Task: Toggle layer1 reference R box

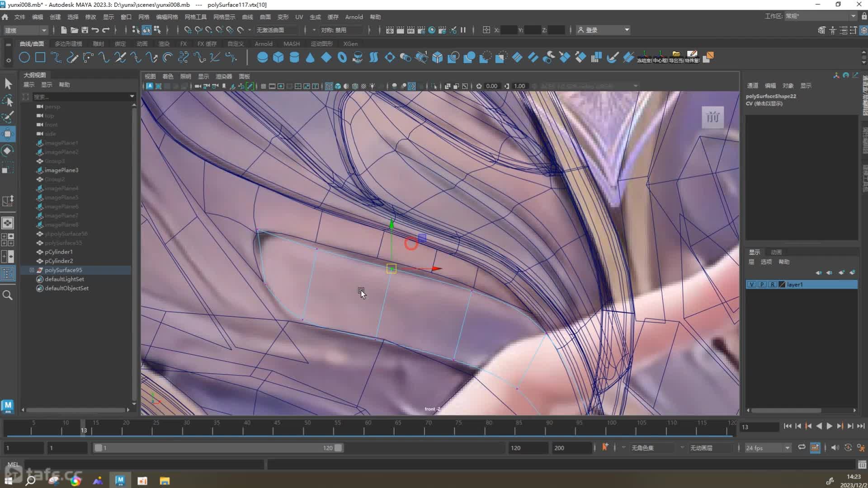Action: click(773, 284)
